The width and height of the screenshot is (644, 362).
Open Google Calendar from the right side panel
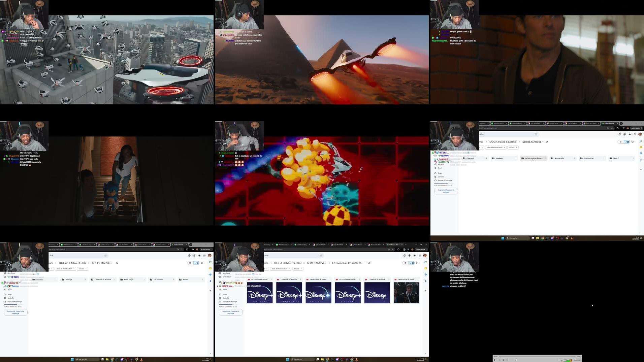click(x=641, y=141)
